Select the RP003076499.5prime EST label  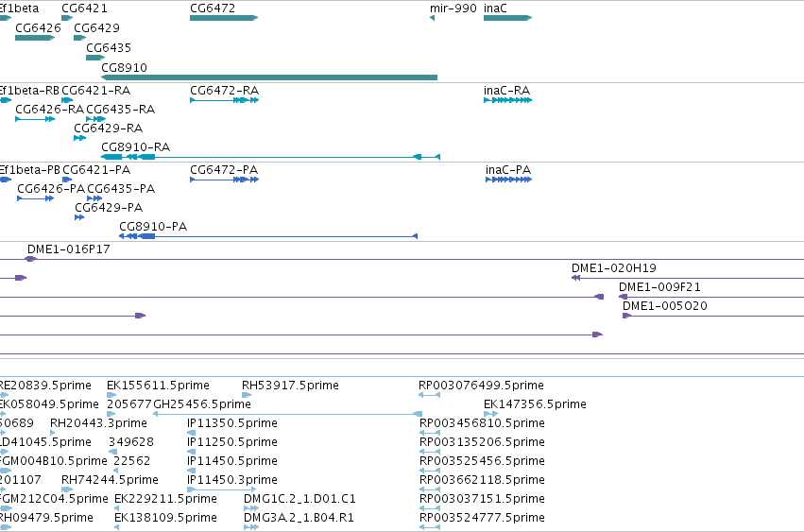point(481,386)
